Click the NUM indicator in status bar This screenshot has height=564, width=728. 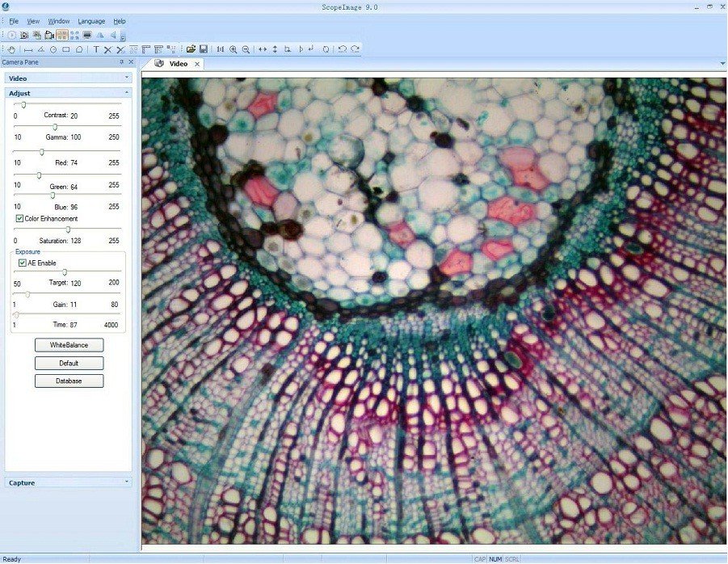(x=495, y=559)
